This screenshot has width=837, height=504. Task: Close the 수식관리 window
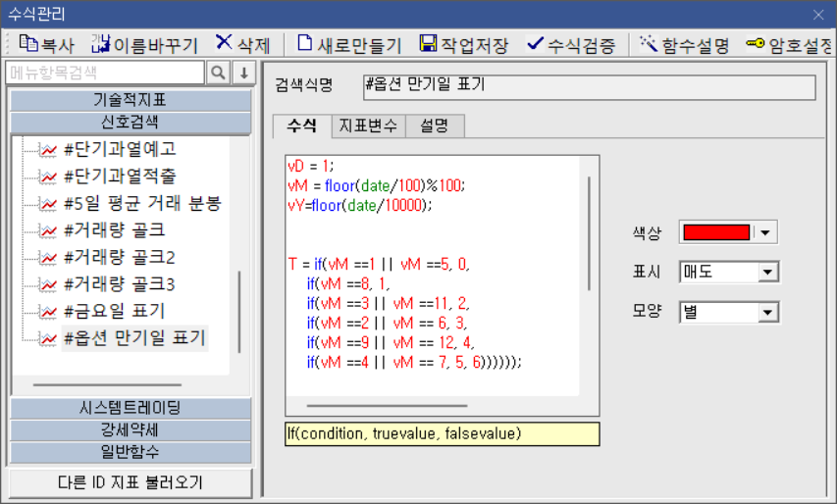(819, 15)
